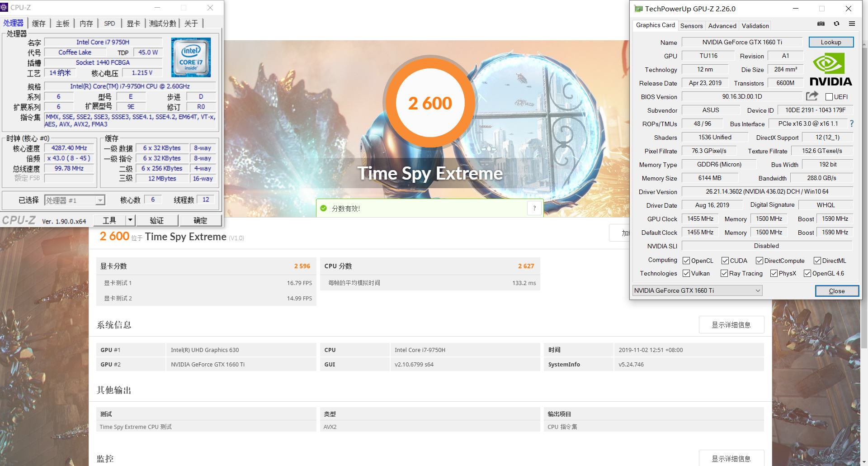The width and height of the screenshot is (868, 466).
Task: Minimize the GPU-Z window
Action: click(796, 9)
